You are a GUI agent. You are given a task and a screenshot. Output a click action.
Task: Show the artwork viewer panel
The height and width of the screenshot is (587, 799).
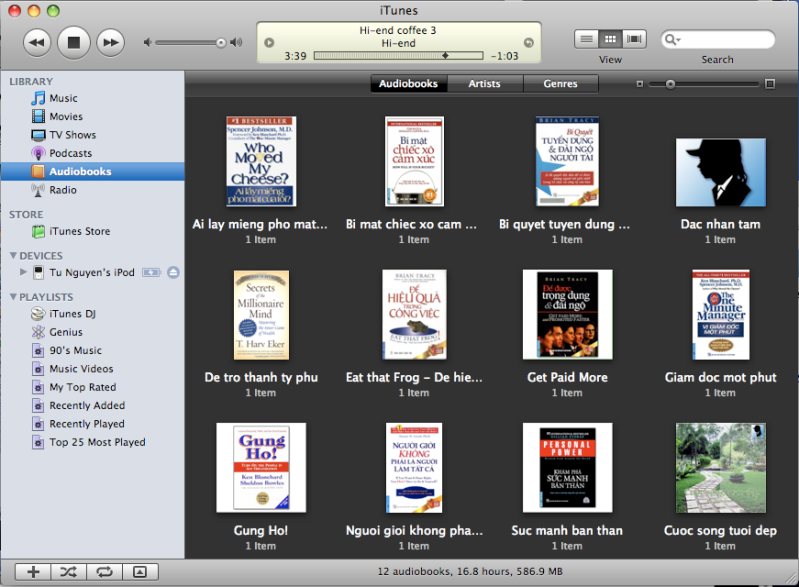click(x=140, y=572)
